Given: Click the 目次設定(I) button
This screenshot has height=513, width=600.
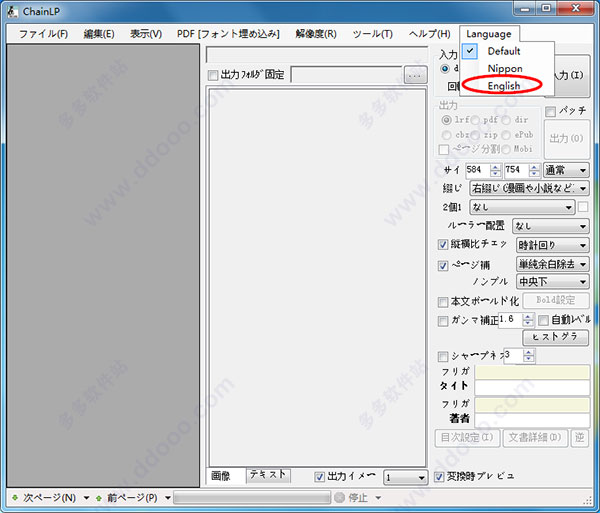Looking at the screenshot, I should 467,438.
